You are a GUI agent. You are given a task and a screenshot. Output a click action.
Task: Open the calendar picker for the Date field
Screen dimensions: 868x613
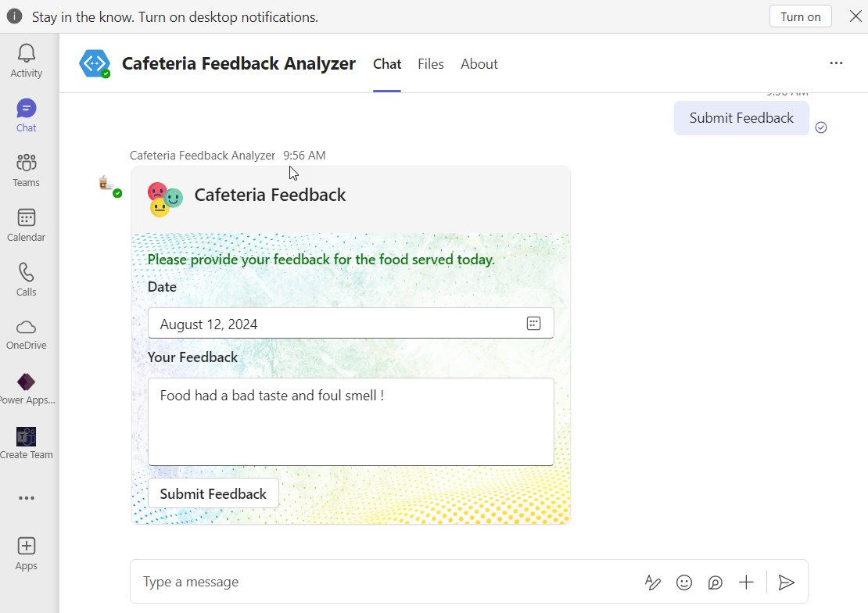[533, 322]
